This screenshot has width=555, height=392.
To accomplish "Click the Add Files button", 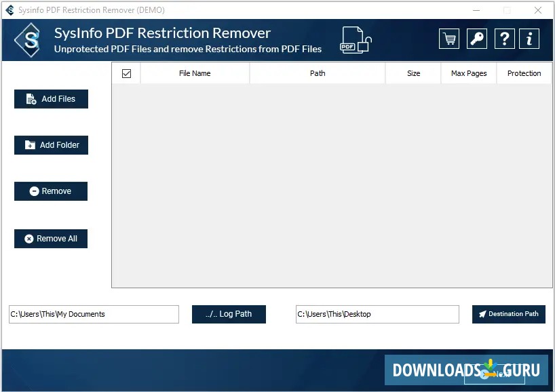I will pos(52,99).
